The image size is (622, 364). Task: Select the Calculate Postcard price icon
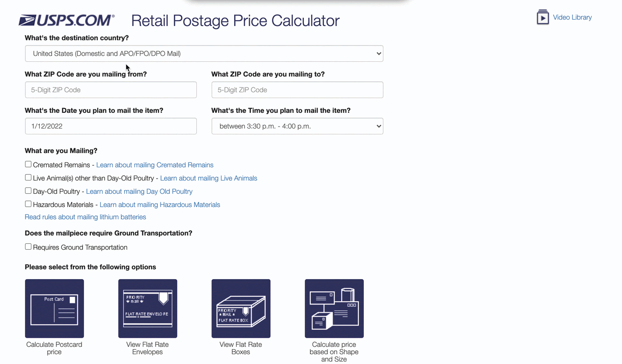pos(54,308)
